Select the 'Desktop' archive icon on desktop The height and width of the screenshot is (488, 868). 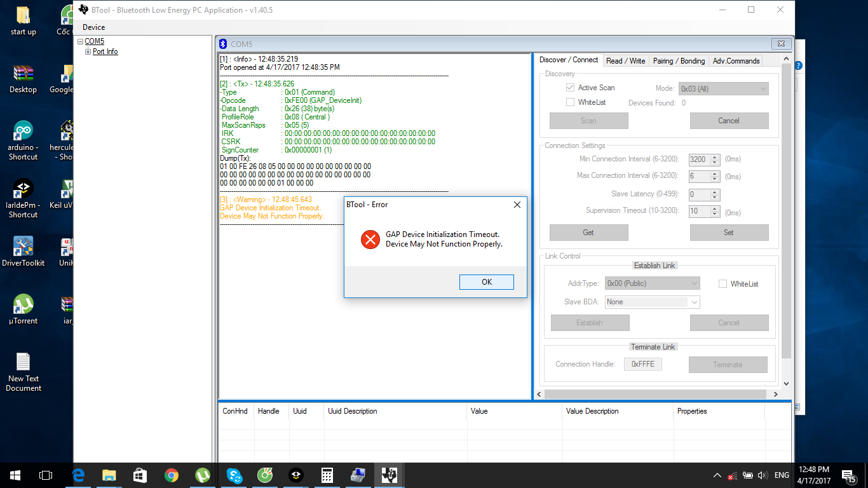click(x=24, y=78)
